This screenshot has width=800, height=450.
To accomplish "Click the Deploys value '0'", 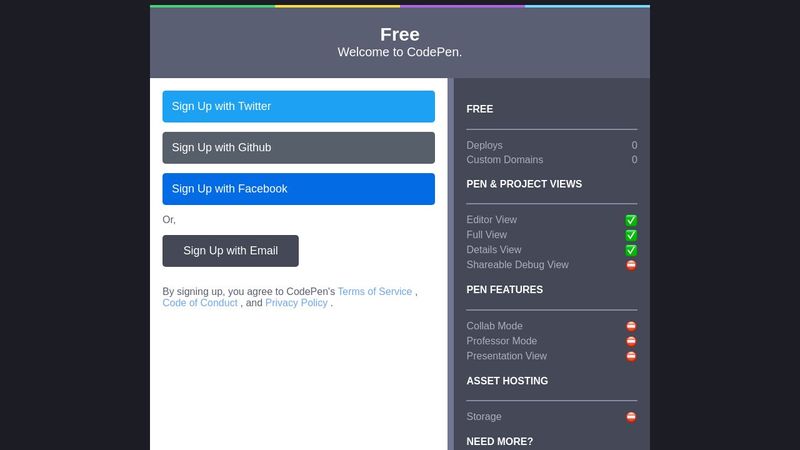I will [x=634, y=145].
